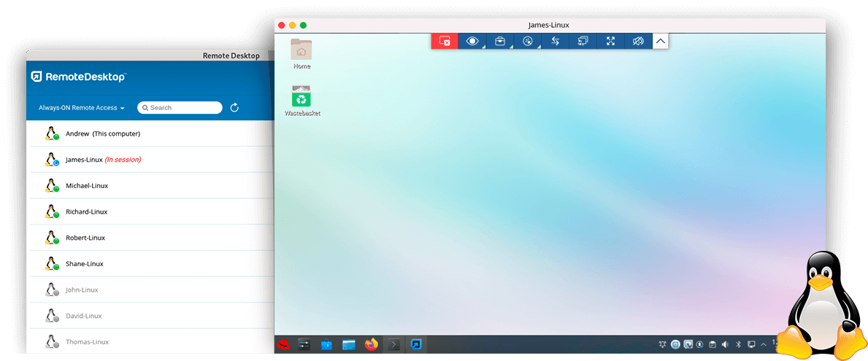Open the eye view options in session toolbar
Image resolution: width=868 pixels, height=361 pixels.
(472, 42)
